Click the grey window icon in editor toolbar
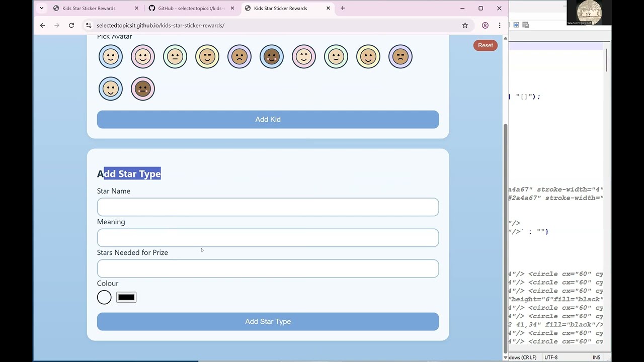Image resolution: width=644 pixels, height=362 pixels. pyautogui.click(x=525, y=25)
